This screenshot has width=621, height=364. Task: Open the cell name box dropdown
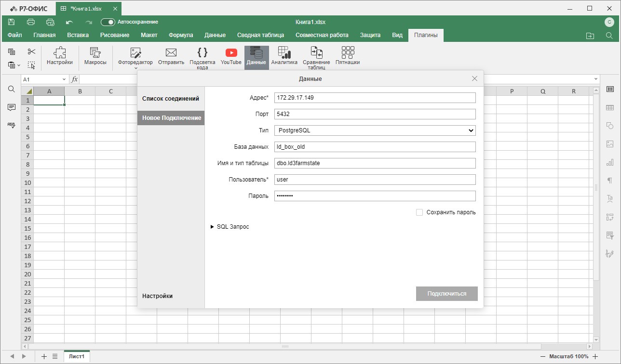64,79
